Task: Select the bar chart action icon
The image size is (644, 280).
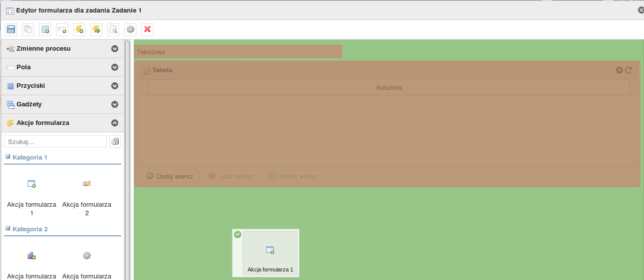Action: pos(32,256)
